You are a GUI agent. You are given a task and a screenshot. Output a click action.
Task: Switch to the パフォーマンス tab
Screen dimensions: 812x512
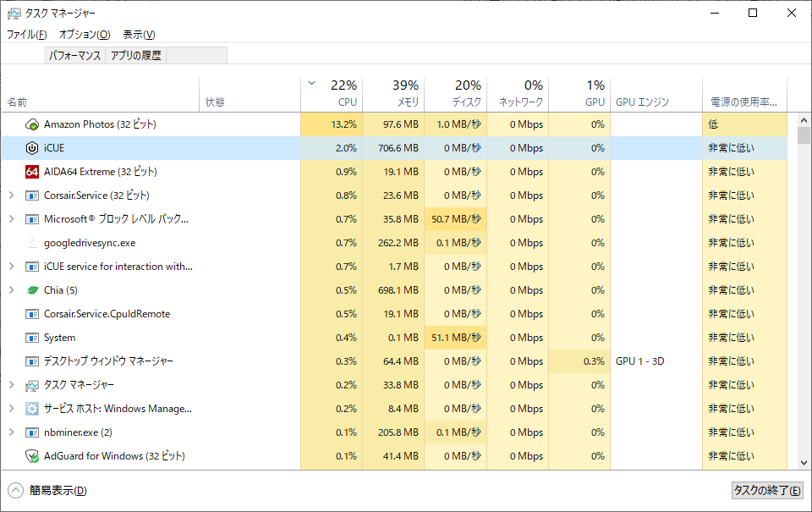pyautogui.click(x=75, y=56)
